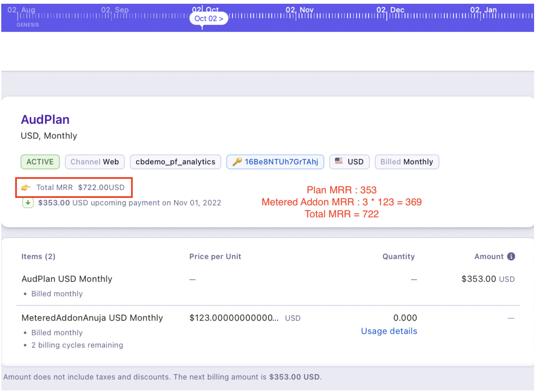This screenshot has width=540, height=392.
Task: Click the Quantity column header
Action: (398, 256)
